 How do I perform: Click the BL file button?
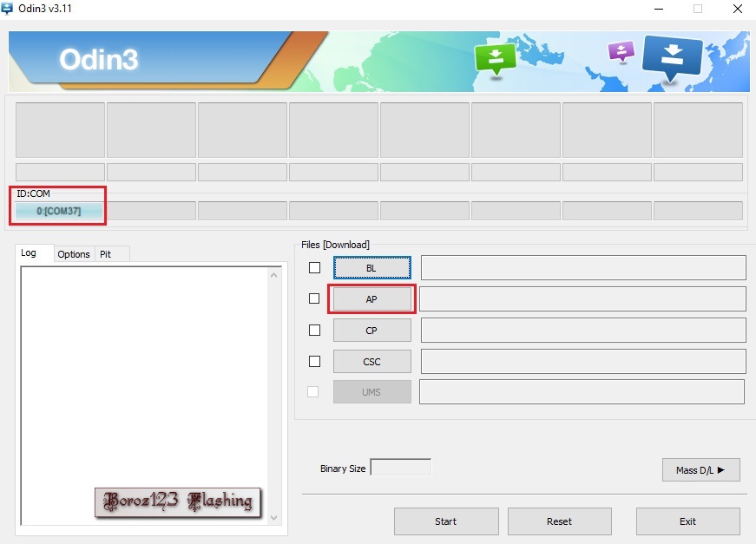coord(371,268)
